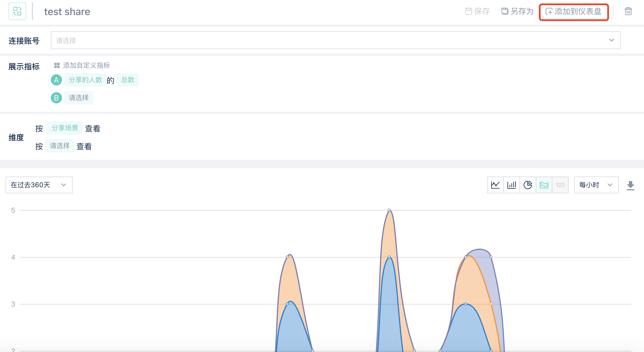Select the pie chart view icon
Screen dimensions: 644x352
tap(528, 185)
